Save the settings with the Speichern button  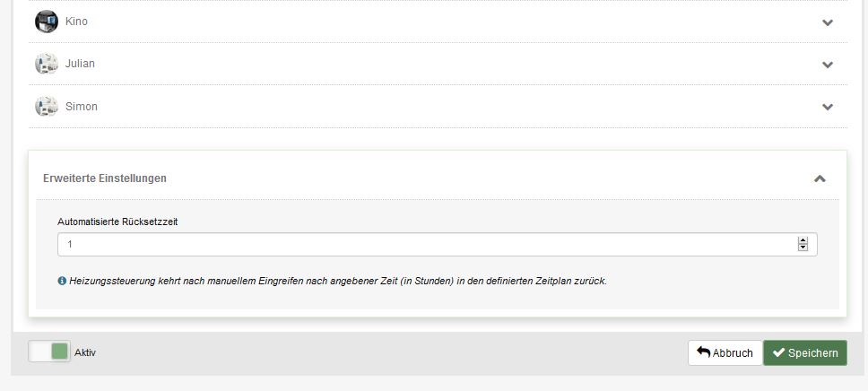(805, 352)
